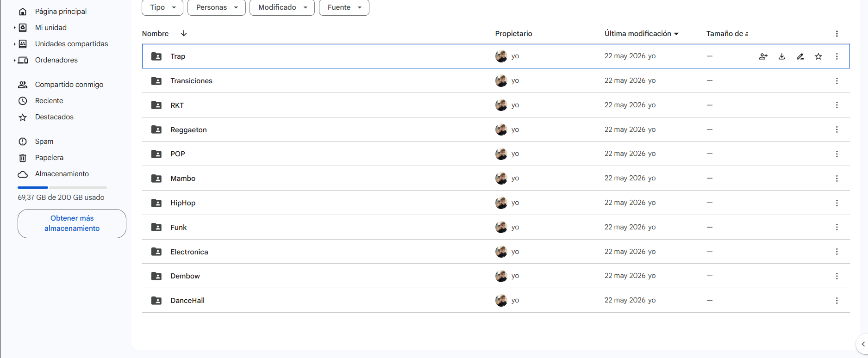The height and width of the screenshot is (358, 868).
Task: Go to Página principal
Action: (x=61, y=12)
